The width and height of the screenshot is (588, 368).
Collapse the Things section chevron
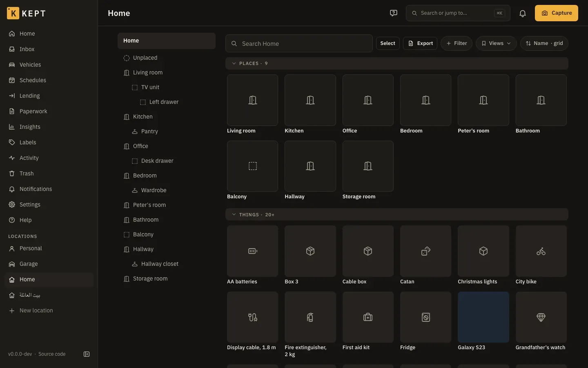[x=234, y=215]
